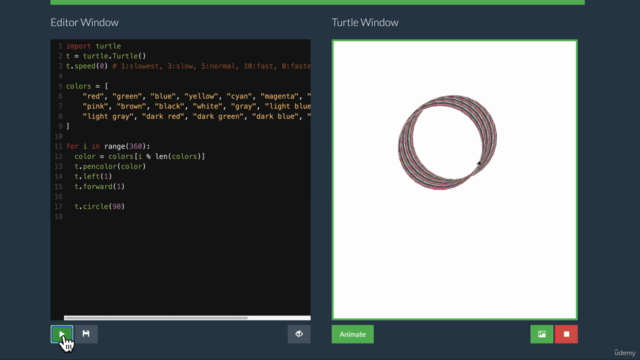Click the 'Turtle Window' heading
This screenshot has height=360, width=640.
(x=365, y=22)
